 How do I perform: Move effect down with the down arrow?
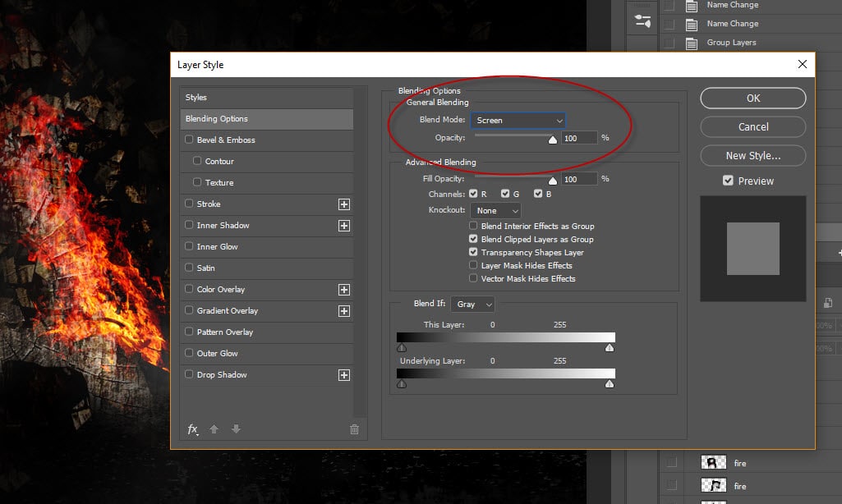pyautogui.click(x=236, y=429)
